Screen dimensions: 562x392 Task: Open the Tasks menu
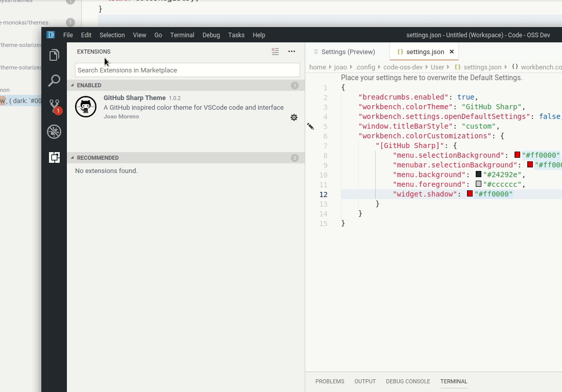pos(236,35)
